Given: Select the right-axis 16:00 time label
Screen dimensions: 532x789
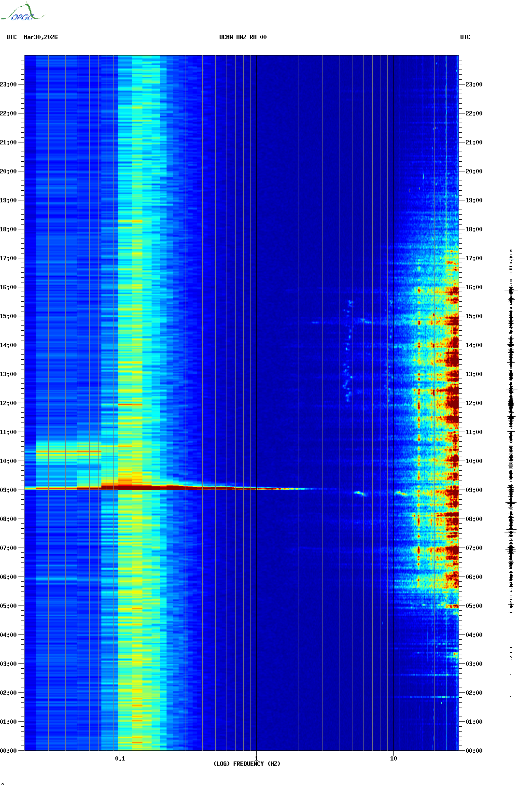Looking at the screenshot, I should coord(474,287).
